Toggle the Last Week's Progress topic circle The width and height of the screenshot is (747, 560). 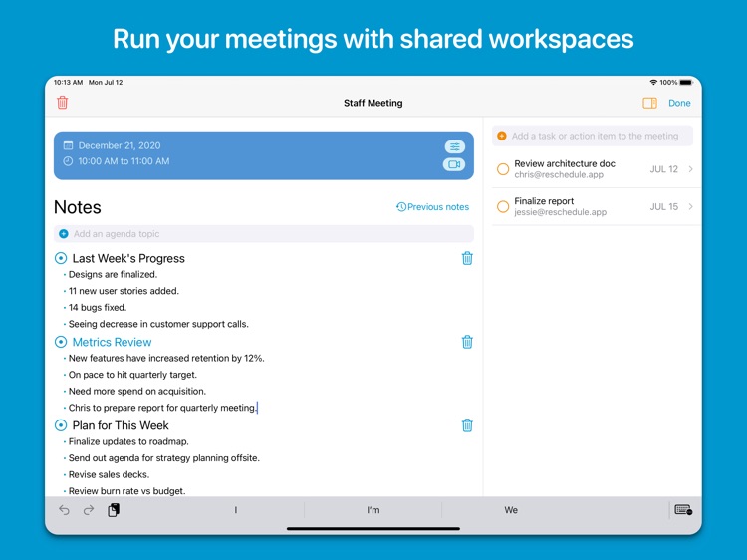(61, 258)
